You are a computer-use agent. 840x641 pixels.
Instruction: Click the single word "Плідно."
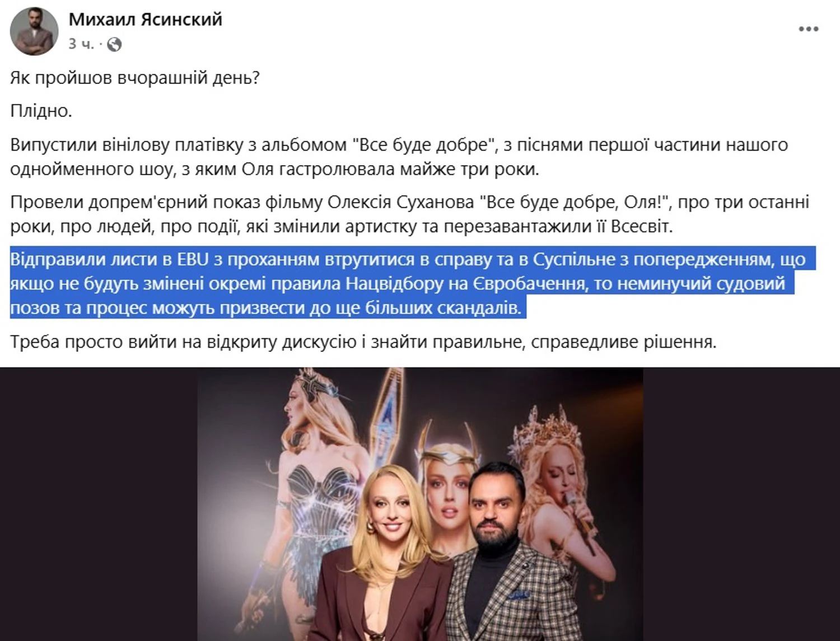(x=41, y=111)
